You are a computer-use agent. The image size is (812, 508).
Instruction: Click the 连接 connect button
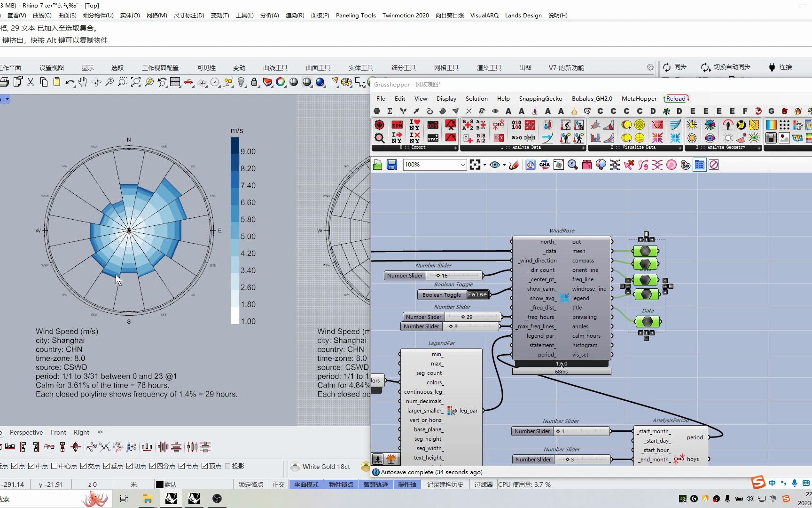[780, 67]
